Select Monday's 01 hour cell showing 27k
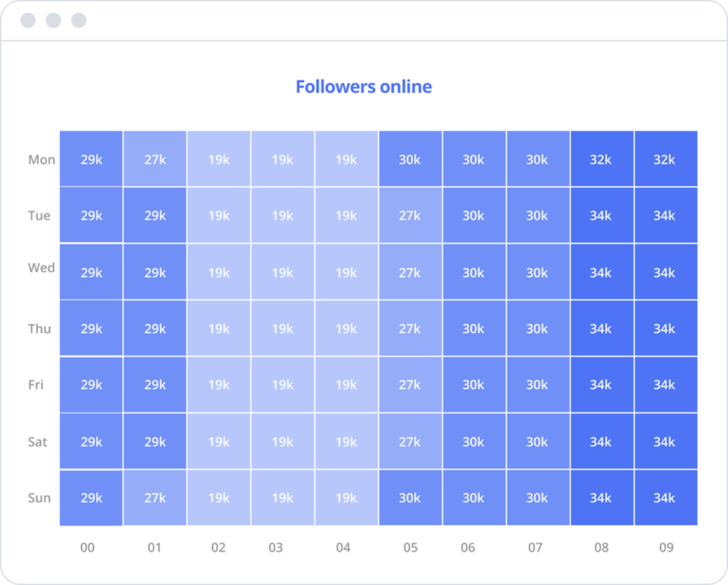 (155, 159)
